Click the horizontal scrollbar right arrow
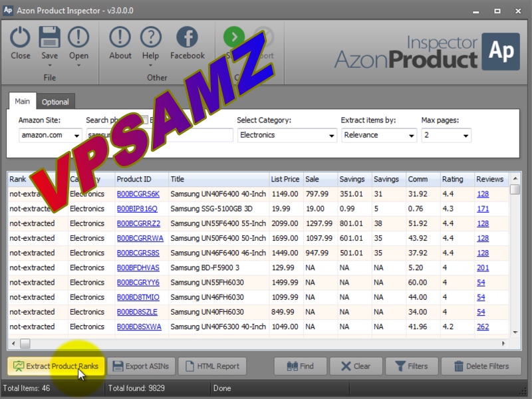Viewport: 532px width, 399px height. (503, 343)
